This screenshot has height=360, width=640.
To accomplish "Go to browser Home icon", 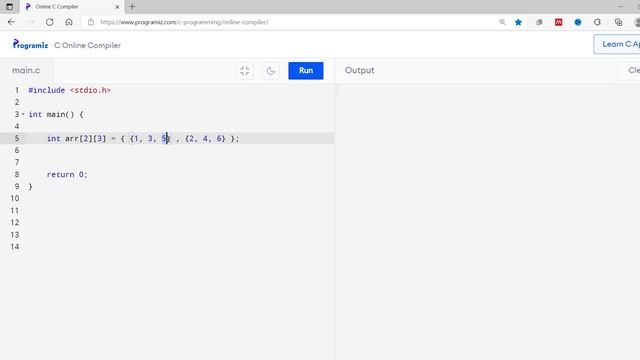I will pos(69,22).
